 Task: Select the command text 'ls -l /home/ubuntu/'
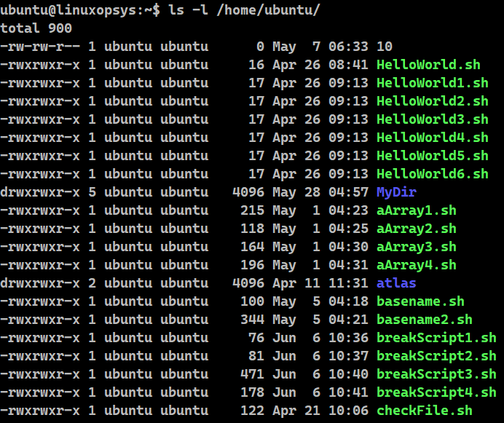tap(244, 10)
